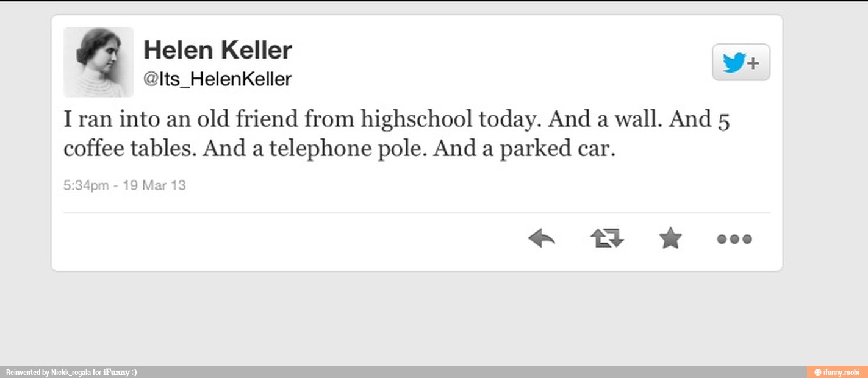Click the Twitter bird inside the follow button

coord(734,63)
